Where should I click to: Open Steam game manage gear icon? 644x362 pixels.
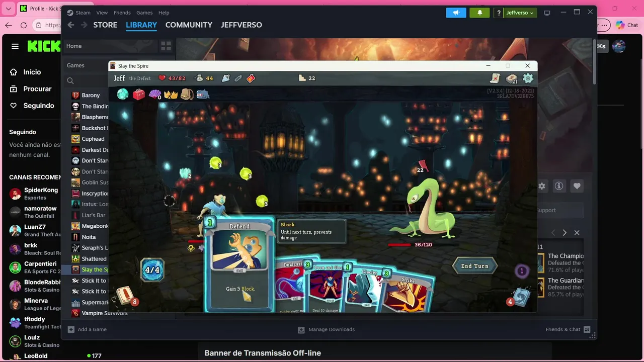click(x=542, y=186)
